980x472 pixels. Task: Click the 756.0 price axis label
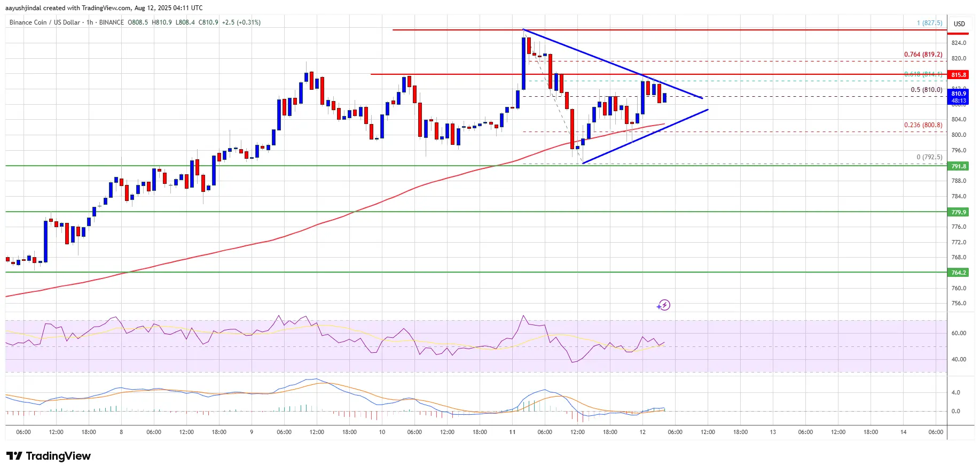(x=959, y=303)
